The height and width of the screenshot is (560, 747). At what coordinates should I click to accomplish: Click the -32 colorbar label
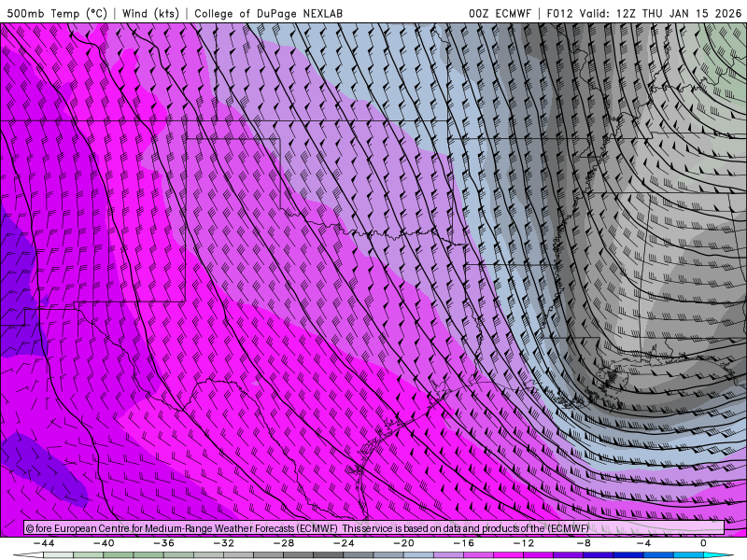[223, 543]
